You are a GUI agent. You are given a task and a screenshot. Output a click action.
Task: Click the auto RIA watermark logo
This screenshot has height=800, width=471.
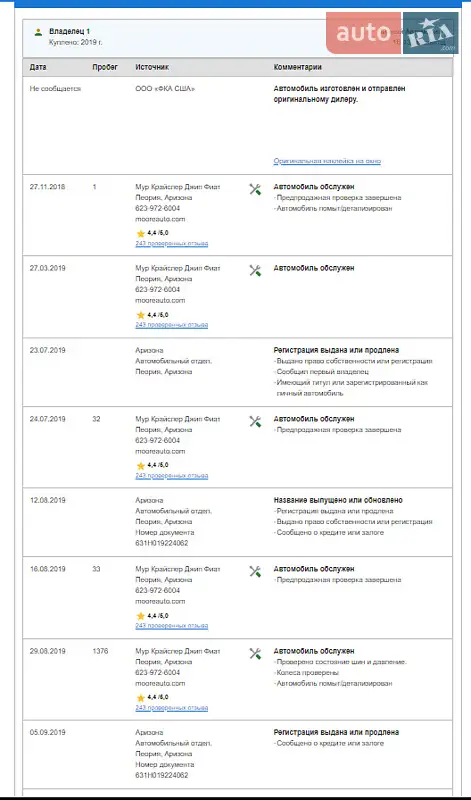(x=391, y=33)
